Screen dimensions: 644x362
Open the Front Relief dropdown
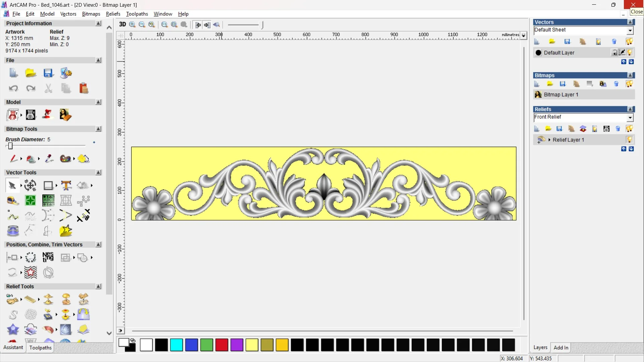630,117
